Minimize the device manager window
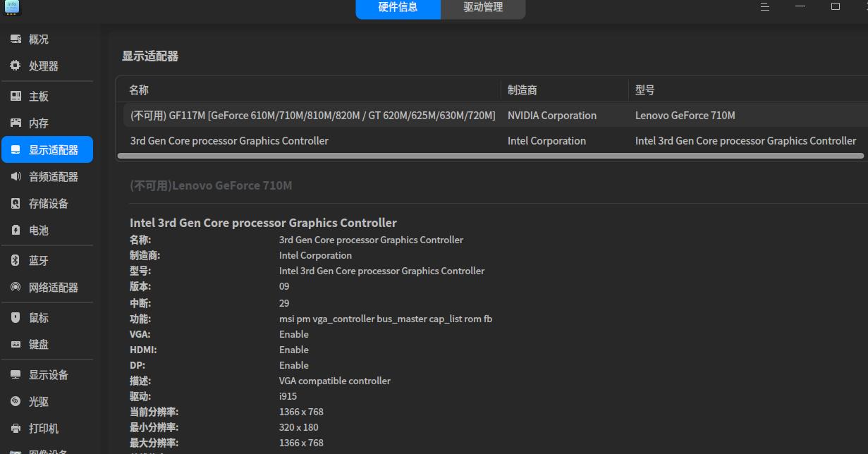The image size is (868, 454). coord(800,6)
